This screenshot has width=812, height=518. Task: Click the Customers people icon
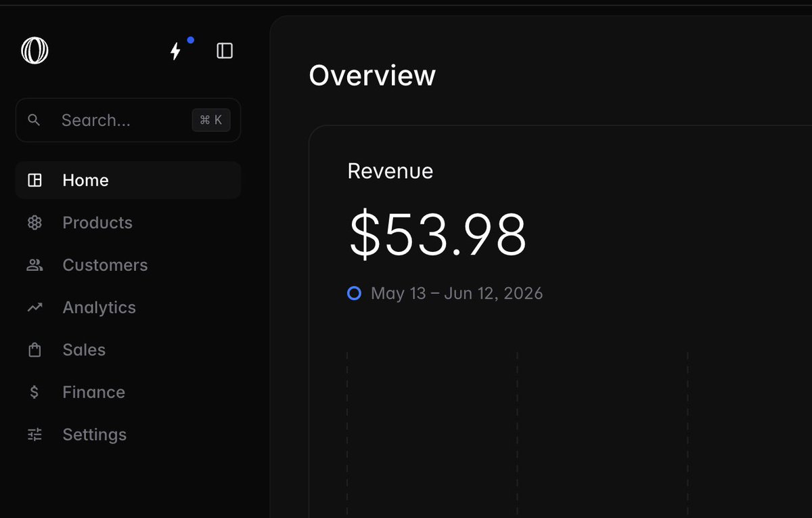click(x=35, y=265)
